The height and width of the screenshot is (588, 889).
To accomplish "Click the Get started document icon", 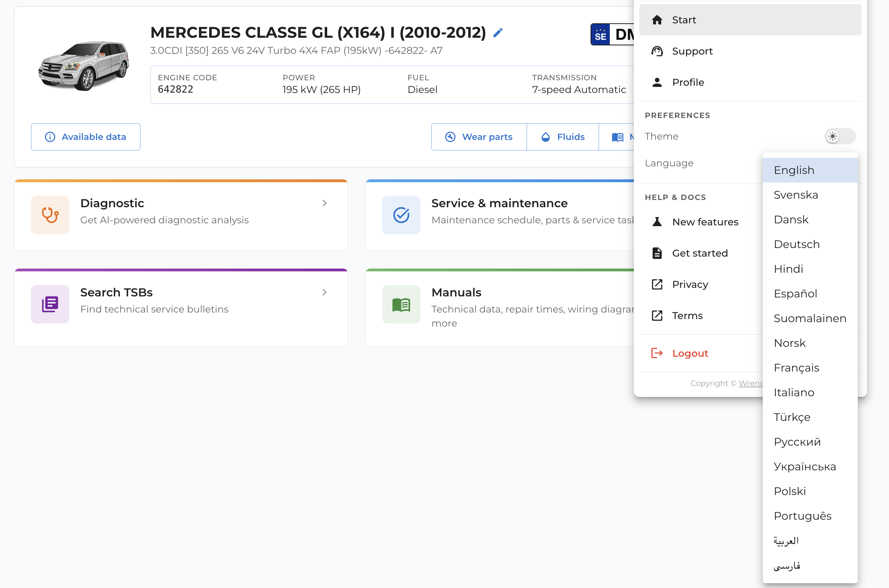I will (657, 253).
